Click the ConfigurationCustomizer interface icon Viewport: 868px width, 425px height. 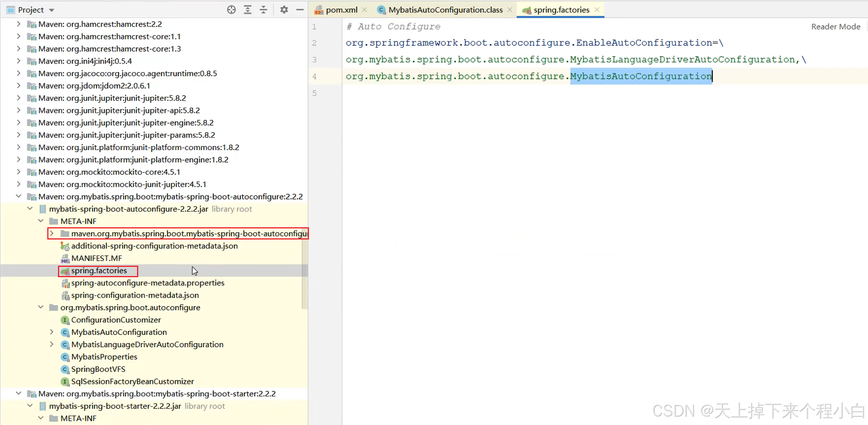point(65,320)
